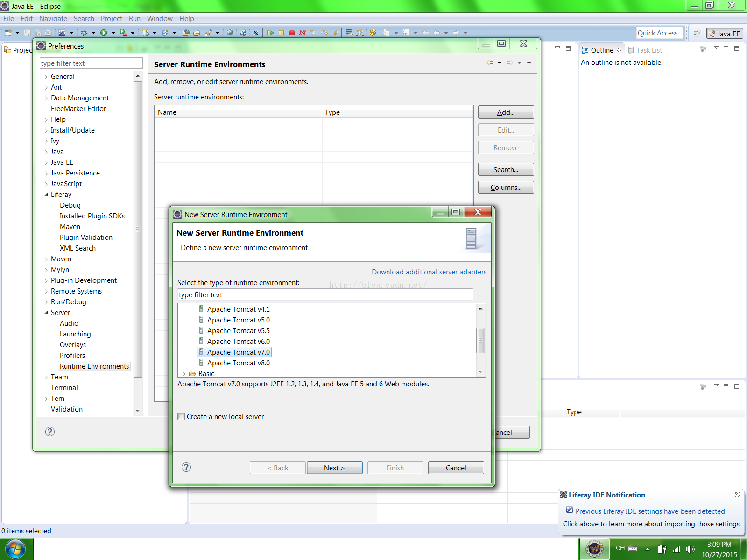
Task: Click the Outline view menu triangle
Action: click(717, 48)
